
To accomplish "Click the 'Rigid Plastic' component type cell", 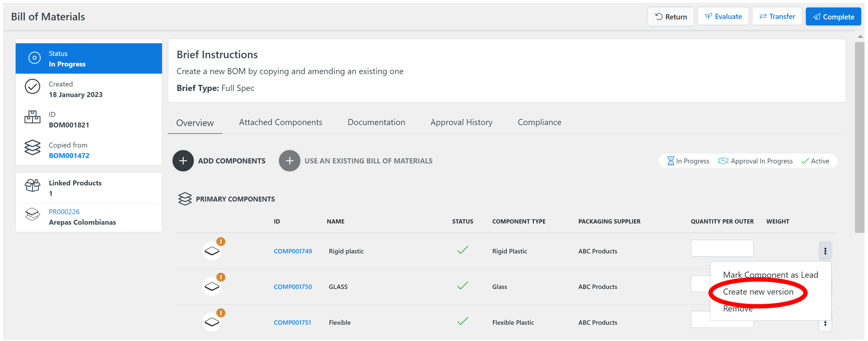I will 510,251.
